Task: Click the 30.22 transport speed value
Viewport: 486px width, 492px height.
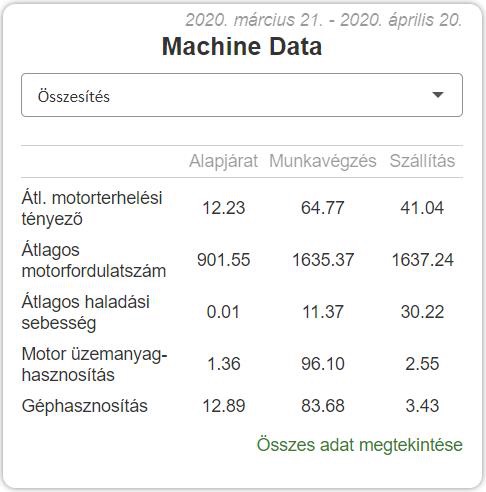Action: coord(422,312)
